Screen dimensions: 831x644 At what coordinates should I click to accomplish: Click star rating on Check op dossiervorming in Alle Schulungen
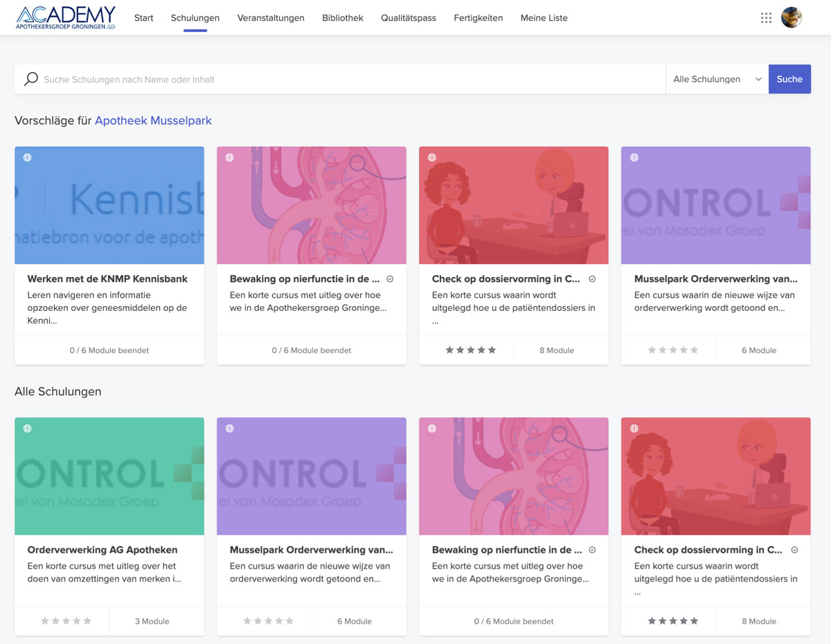673,621
